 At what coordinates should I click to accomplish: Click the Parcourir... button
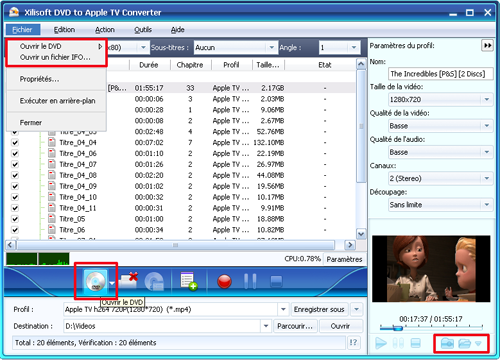point(295,326)
